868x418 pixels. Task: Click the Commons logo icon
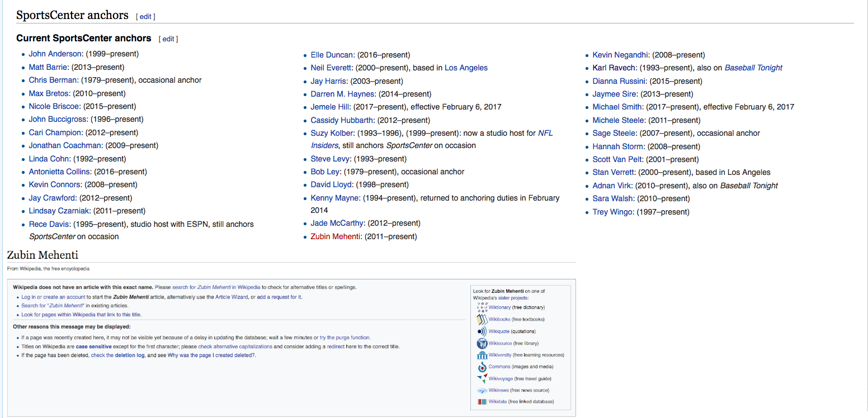pyautogui.click(x=482, y=367)
